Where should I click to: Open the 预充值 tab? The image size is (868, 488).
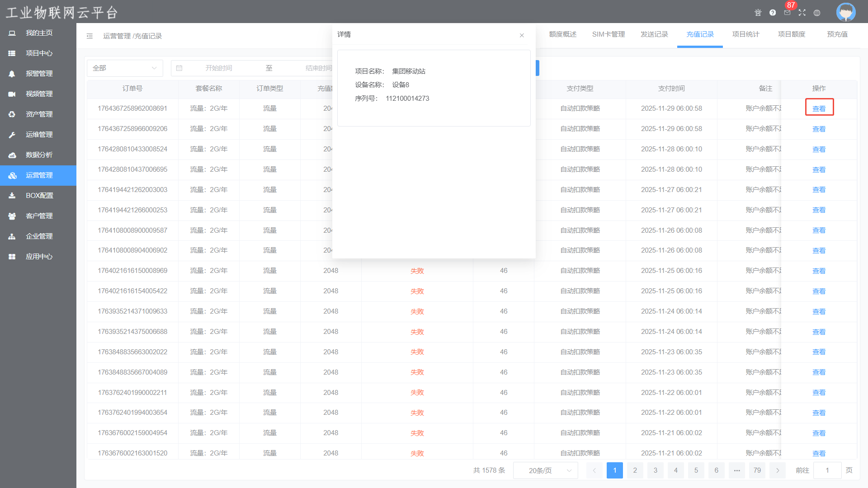point(837,34)
